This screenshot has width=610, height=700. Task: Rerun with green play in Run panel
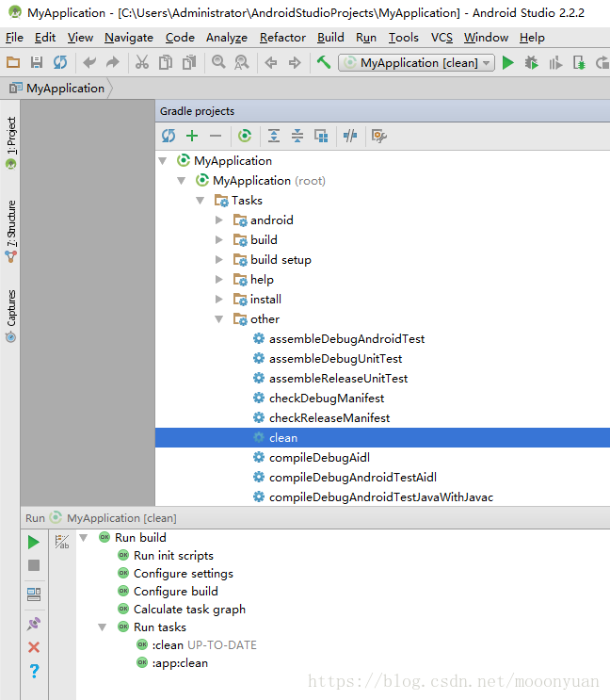point(34,543)
